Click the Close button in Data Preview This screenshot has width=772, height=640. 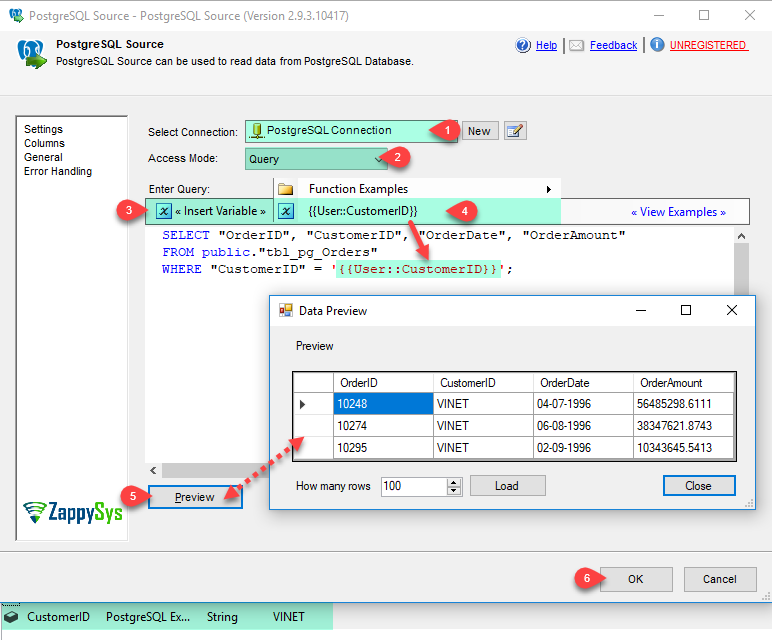click(699, 486)
